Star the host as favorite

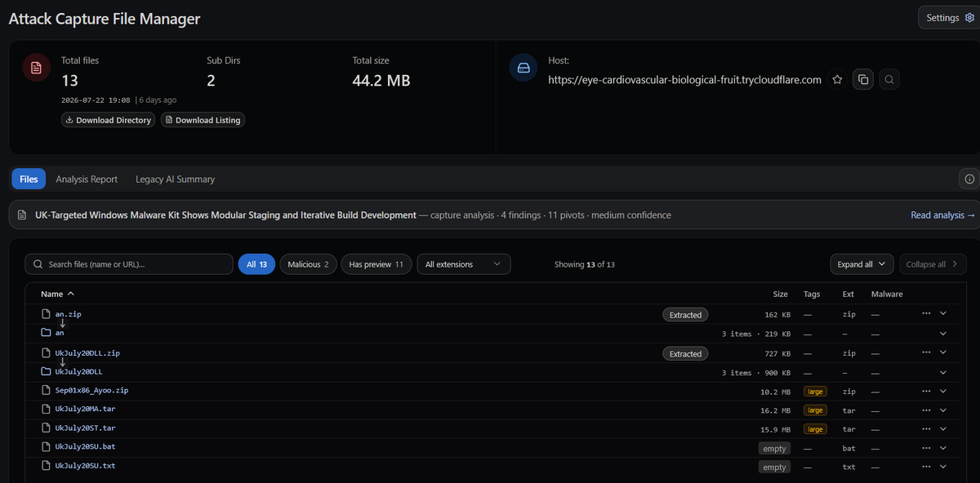tap(837, 80)
